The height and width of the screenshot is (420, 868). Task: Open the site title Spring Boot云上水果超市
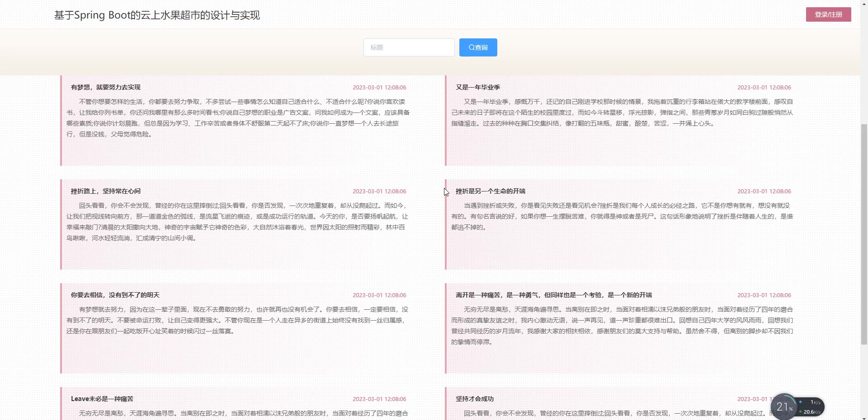click(x=157, y=15)
